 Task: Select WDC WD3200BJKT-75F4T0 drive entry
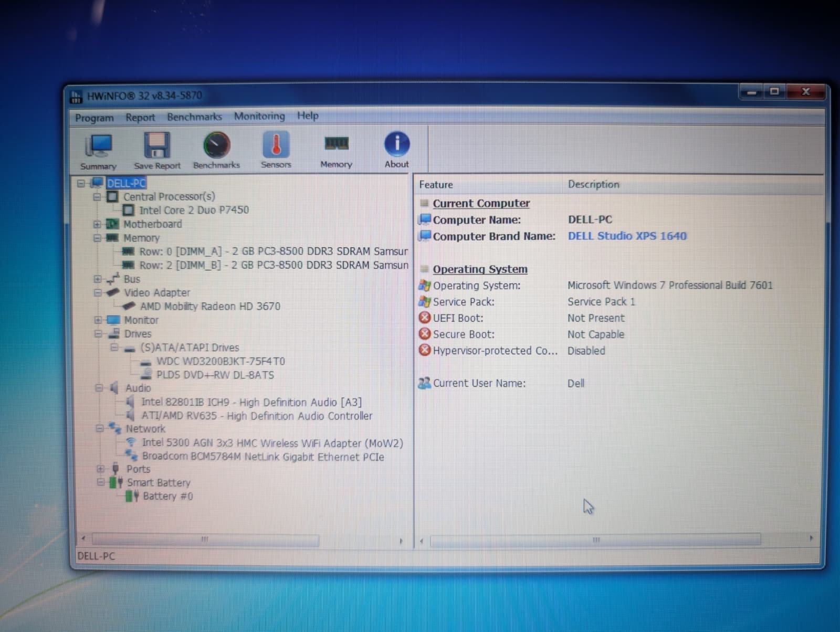point(220,361)
